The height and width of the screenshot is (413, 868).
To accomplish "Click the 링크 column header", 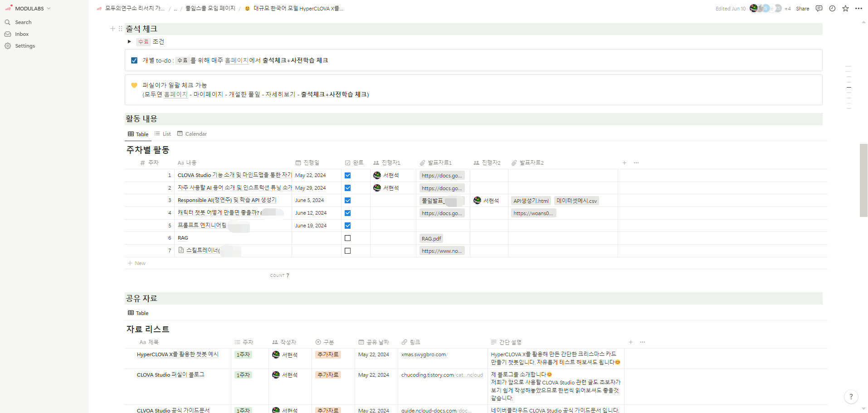I will (411, 342).
